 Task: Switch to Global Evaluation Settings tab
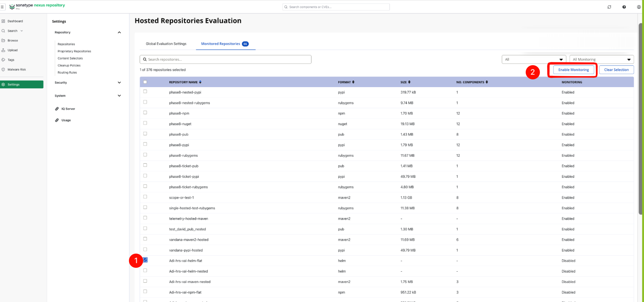click(166, 44)
